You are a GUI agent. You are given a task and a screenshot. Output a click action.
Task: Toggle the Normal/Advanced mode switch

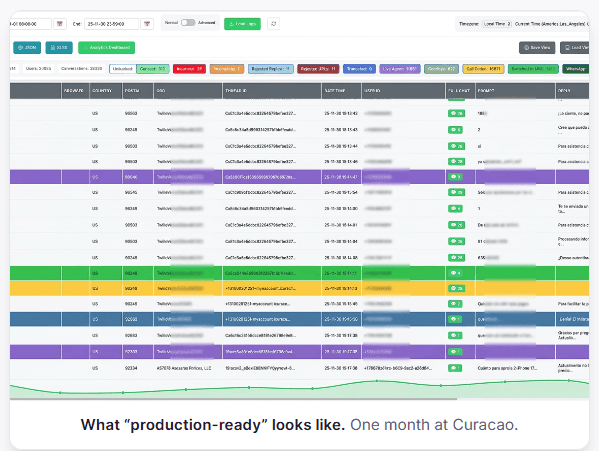188,23
